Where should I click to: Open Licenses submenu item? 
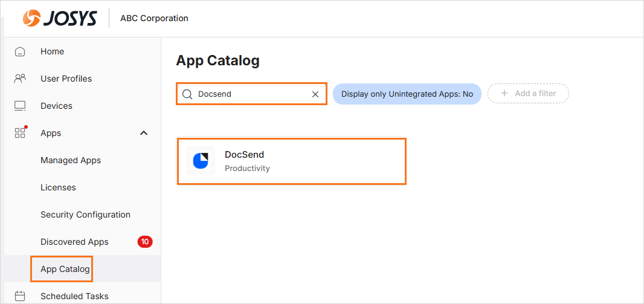[58, 187]
